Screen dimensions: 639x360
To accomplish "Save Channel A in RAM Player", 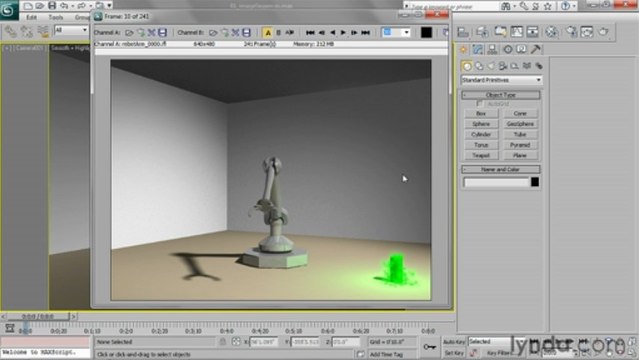I will 163,32.
